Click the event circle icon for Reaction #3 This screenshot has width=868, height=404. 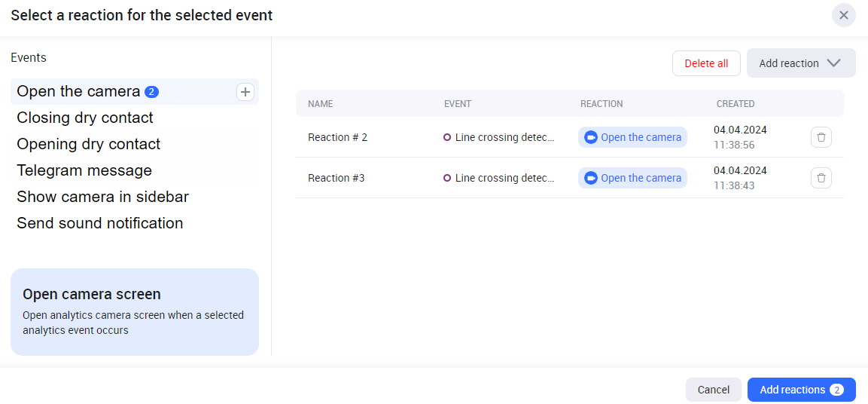(447, 178)
